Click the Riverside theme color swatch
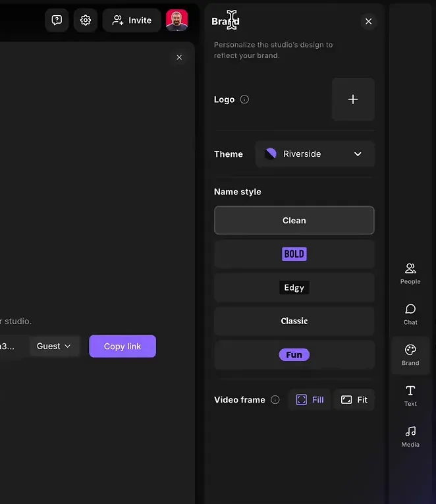This screenshot has width=436, height=504. (x=271, y=154)
